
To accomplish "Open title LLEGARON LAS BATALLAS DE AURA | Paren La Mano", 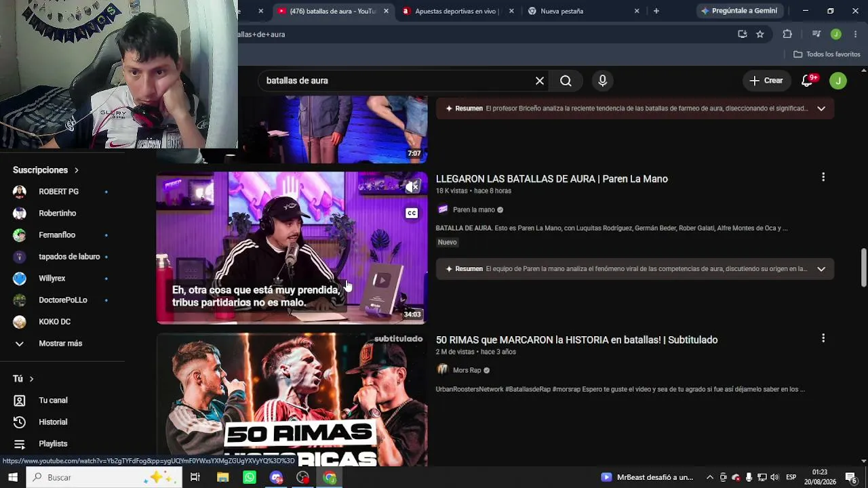I will pyautogui.click(x=552, y=179).
